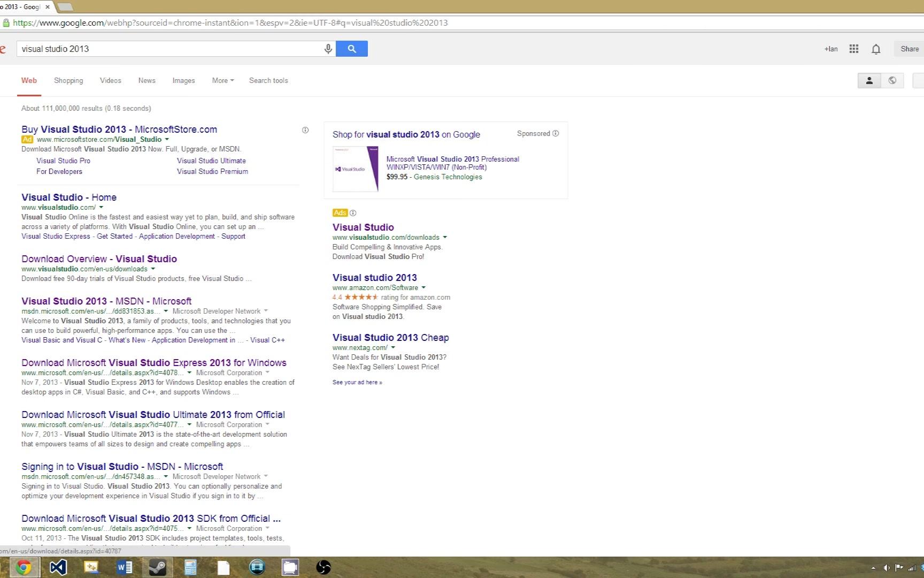This screenshot has height=578, width=924.
Task: Open a new browser tab
Action: pyautogui.click(x=65, y=7)
